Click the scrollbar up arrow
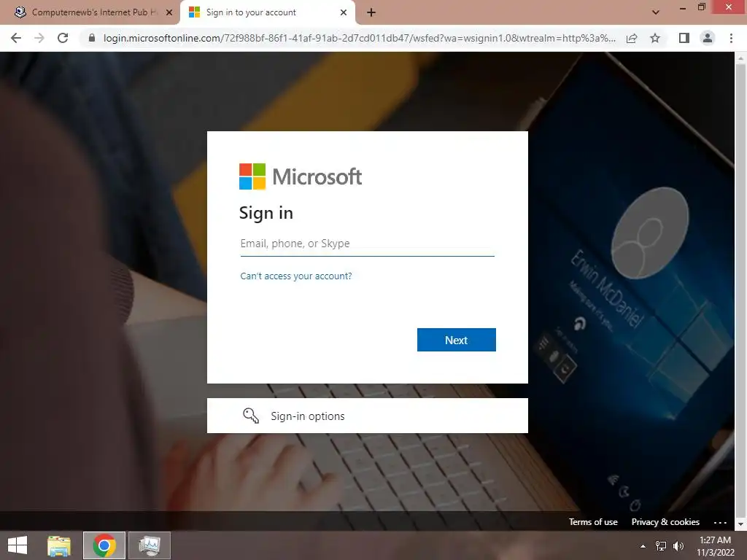Viewport: 747px width, 560px height. [740, 58]
